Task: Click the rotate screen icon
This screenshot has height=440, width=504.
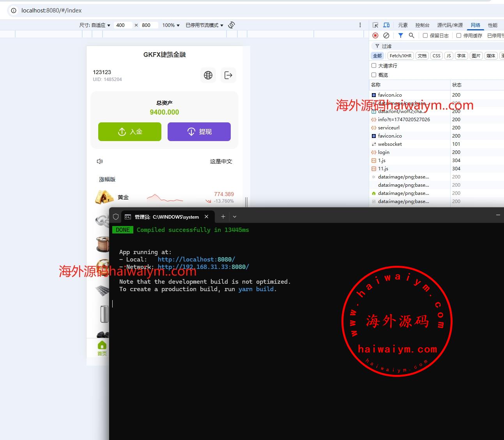Action: coord(232,25)
